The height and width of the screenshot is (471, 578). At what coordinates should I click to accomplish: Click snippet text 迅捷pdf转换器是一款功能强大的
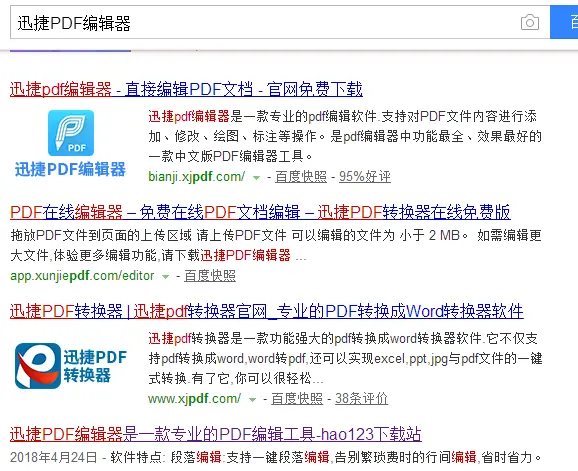pyautogui.click(x=241, y=338)
